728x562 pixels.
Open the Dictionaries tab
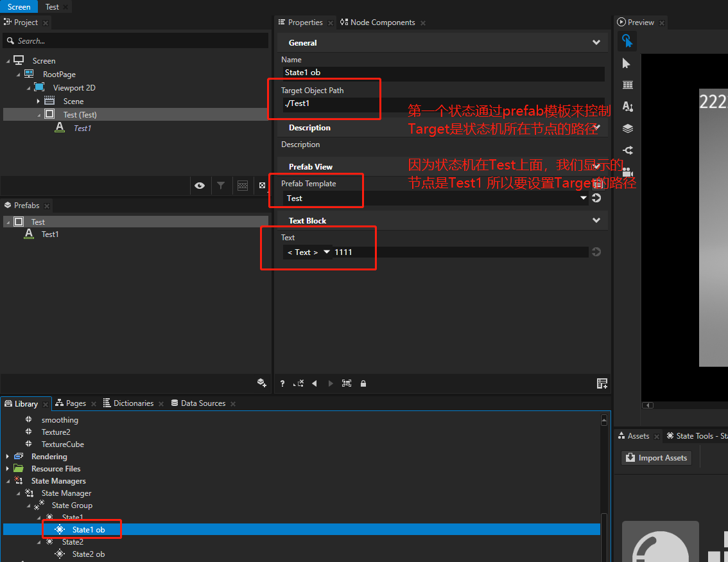click(x=128, y=403)
